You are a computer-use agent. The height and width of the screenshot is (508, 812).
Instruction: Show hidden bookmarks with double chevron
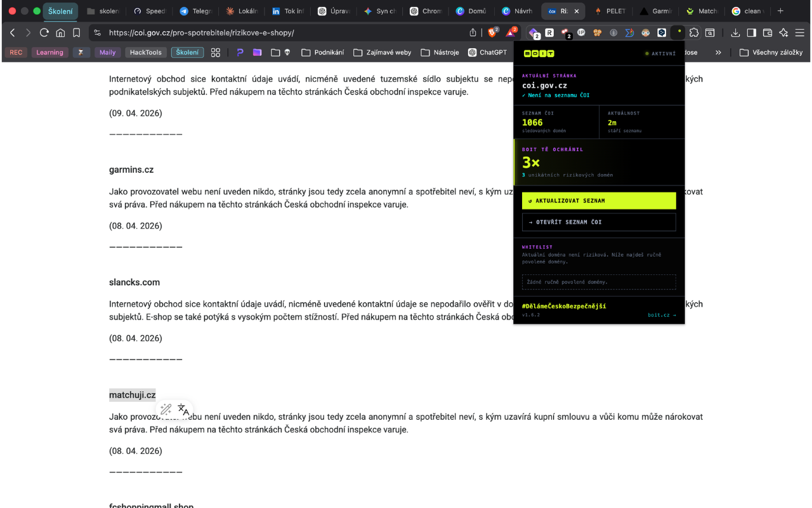[x=718, y=52]
